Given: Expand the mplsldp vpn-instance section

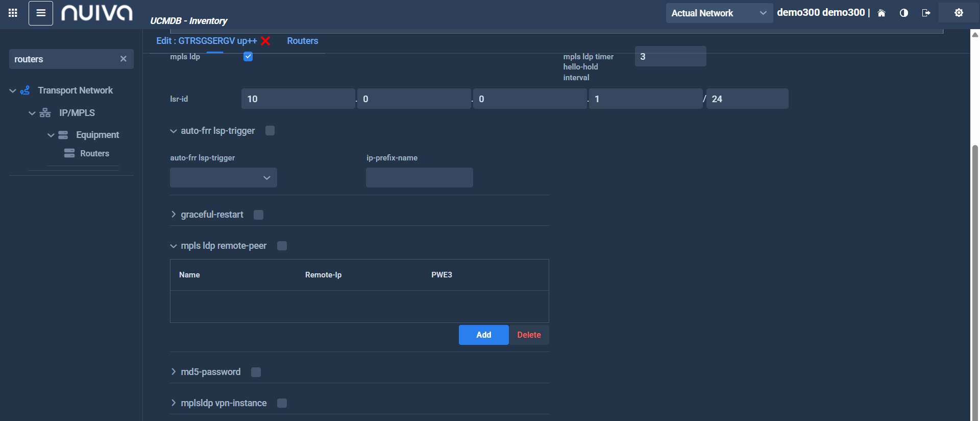Looking at the screenshot, I should pyautogui.click(x=174, y=403).
